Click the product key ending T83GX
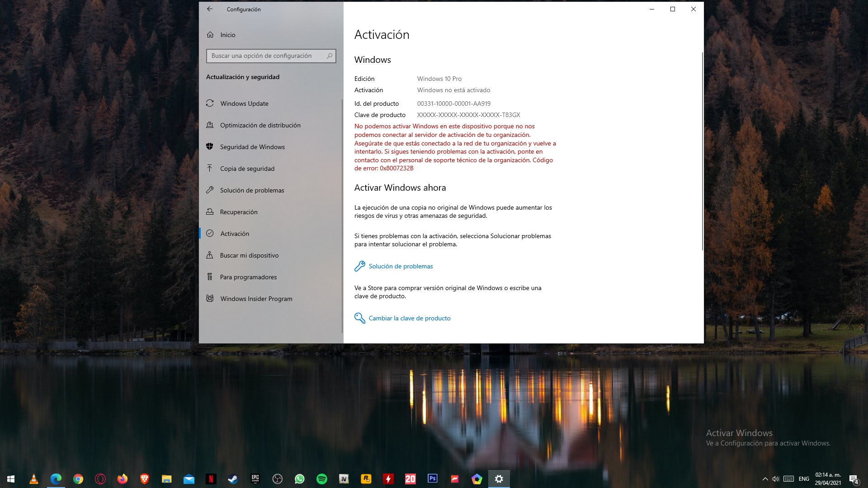The width and height of the screenshot is (868, 488). tap(468, 115)
